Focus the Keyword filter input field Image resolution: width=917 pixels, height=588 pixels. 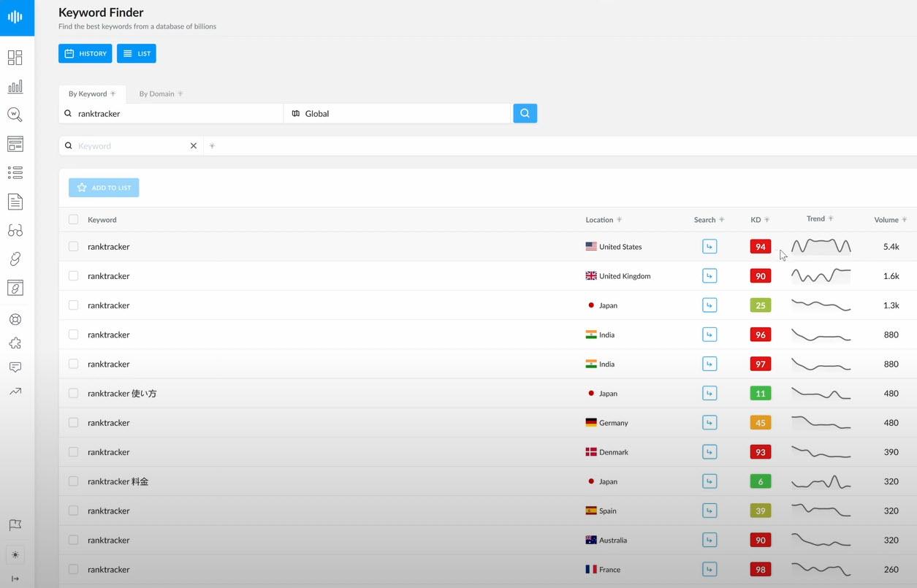[132, 146]
